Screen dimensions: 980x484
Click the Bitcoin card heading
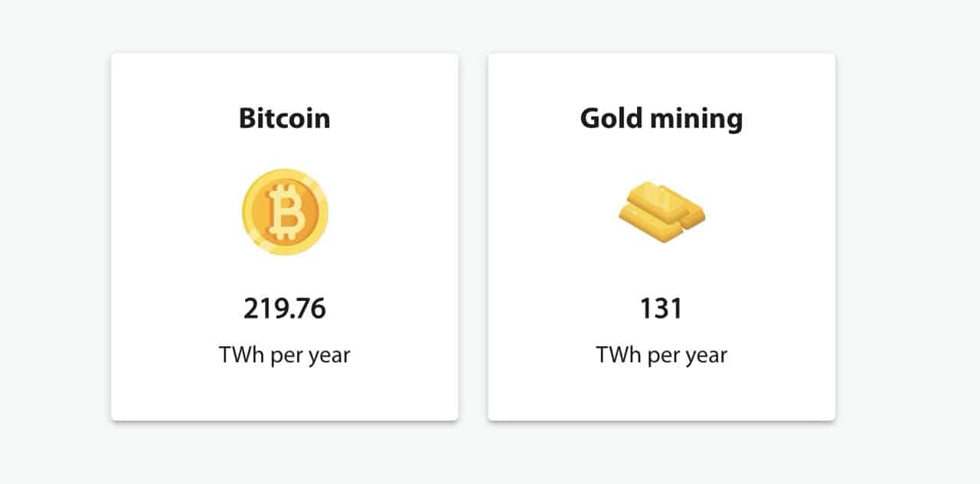pyautogui.click(x=285, y=119)
